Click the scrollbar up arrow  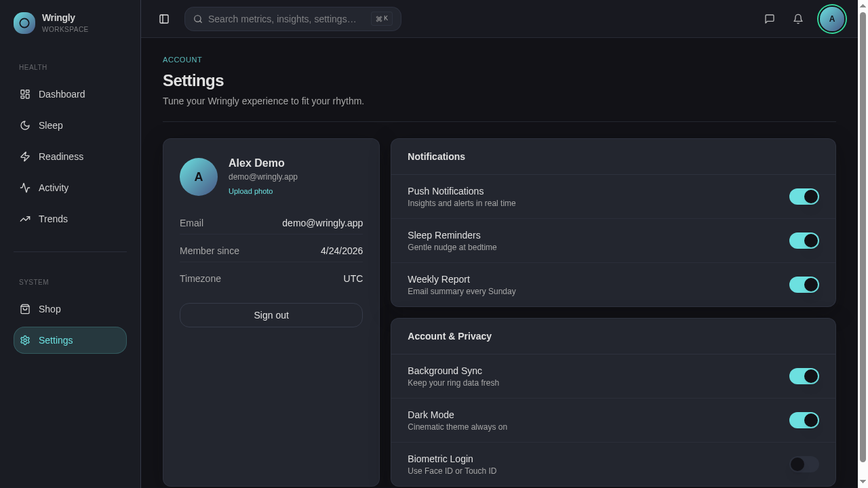click(x=863, y=5)
